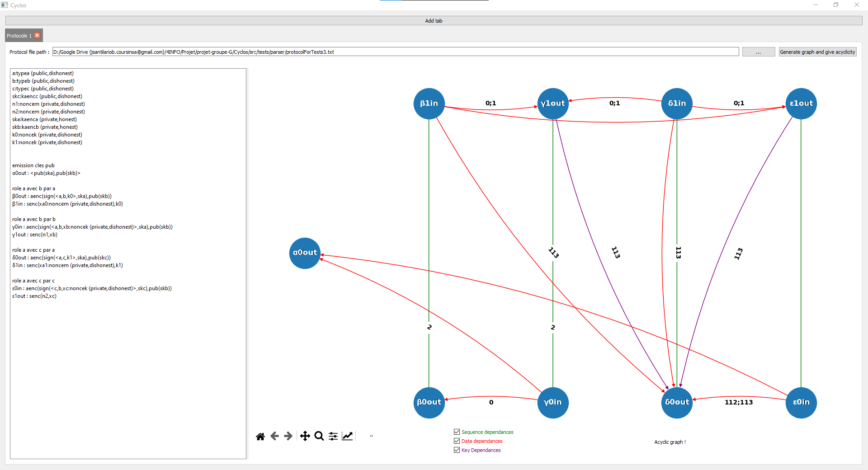Click the Acyclic graph ! status text
This screenshot has height=470, width=868.
[670, 442]
